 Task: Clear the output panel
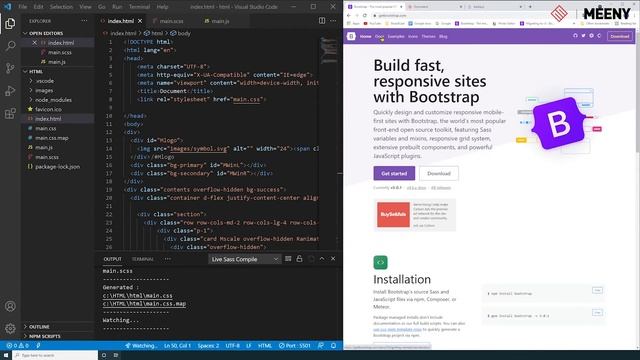[288, 259]
